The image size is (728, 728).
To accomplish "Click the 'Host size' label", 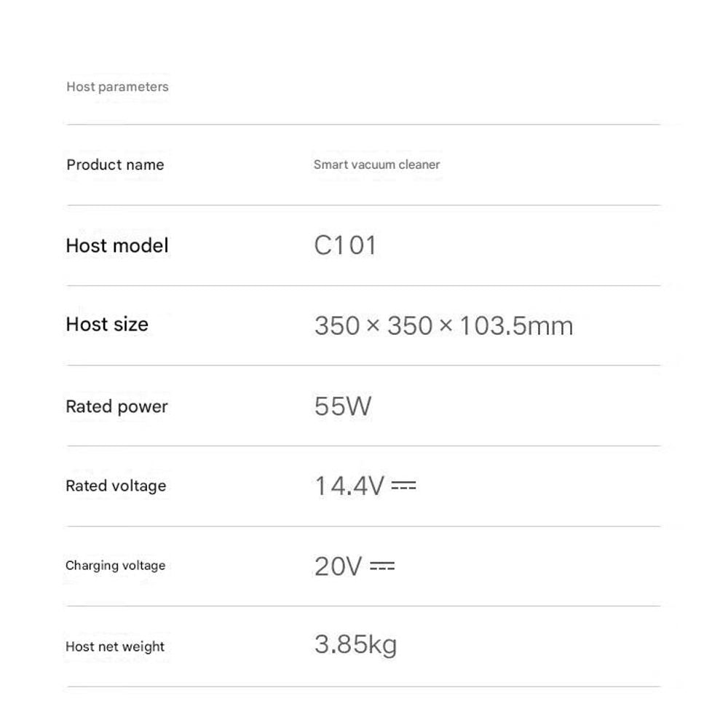I will click(x=107, y=325).
